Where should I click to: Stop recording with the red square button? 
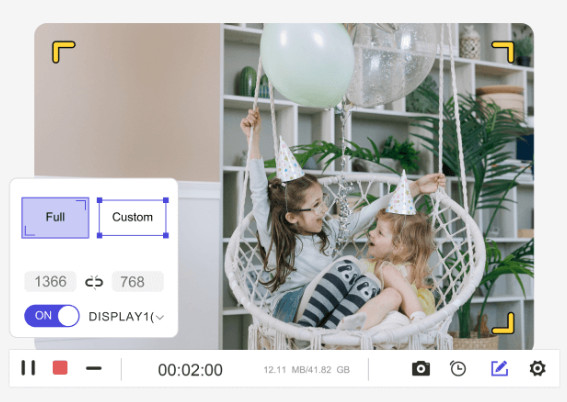(x=60, y=368)
